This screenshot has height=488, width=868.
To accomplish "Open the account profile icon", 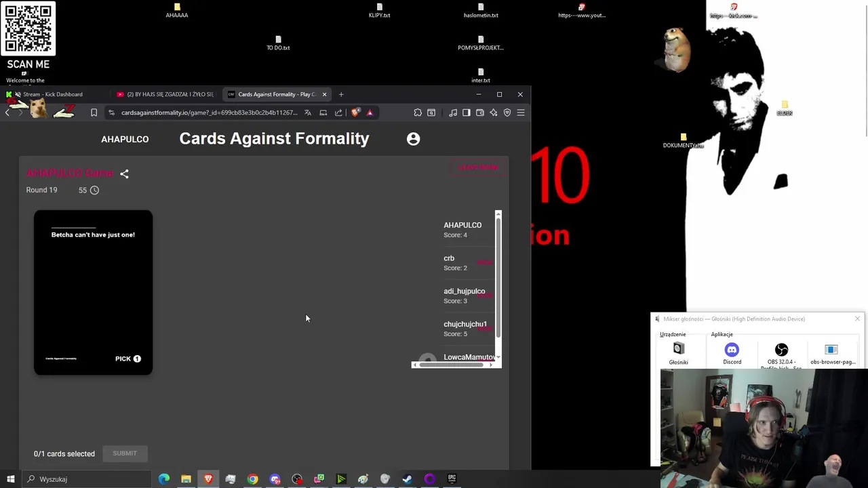I will (x=413, y=139).
